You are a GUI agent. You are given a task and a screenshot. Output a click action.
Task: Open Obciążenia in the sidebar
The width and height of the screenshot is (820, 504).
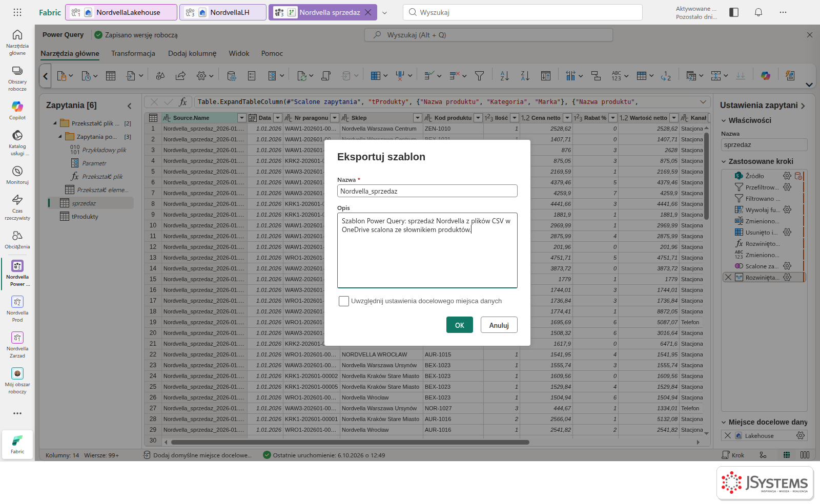click(17, 239)
